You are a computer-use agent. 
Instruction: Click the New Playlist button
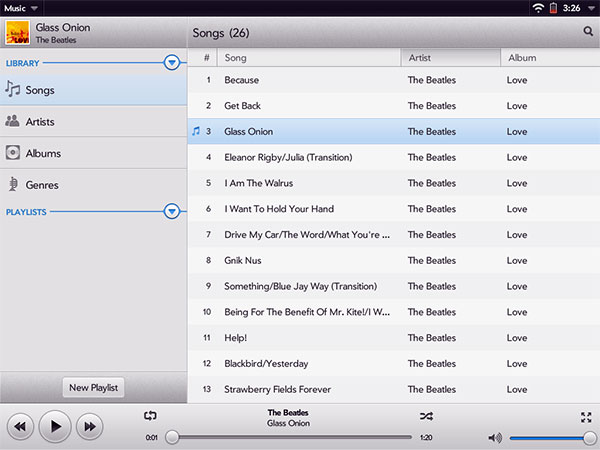[93, 388]
